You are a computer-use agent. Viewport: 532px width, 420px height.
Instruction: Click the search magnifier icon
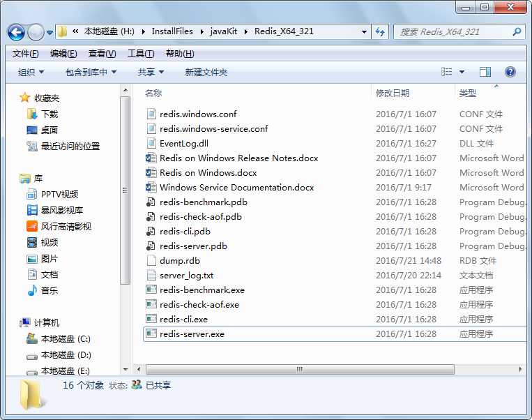pyautogui.click(x=517, y=32)
